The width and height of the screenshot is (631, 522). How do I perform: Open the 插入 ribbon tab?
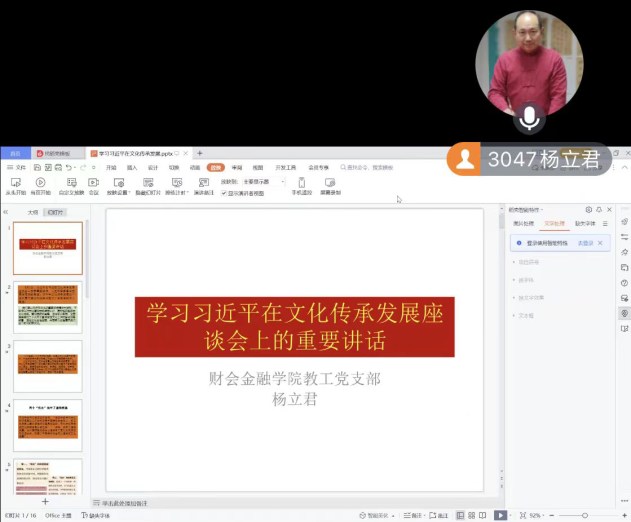[132, 168]
